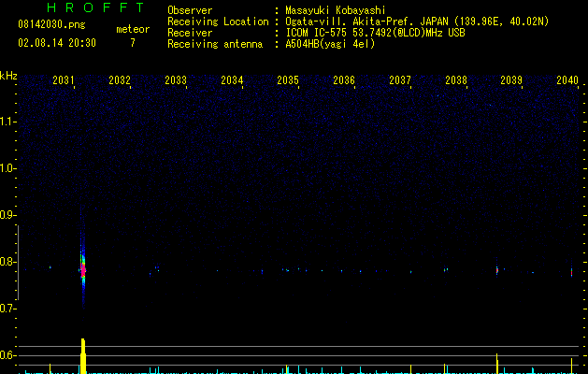Click the 0.7 kHz axis label
This screenshot has width=588, height=374.
8,309
